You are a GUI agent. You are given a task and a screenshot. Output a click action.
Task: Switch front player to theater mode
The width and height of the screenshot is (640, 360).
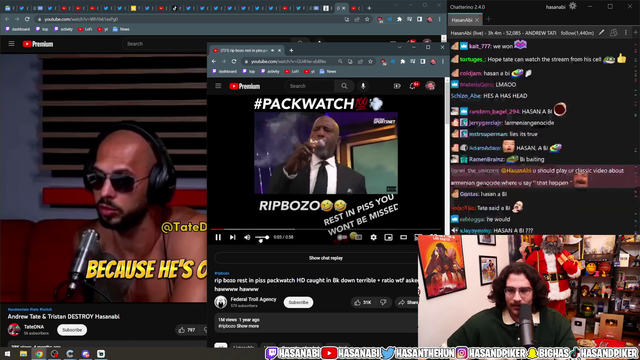click(403, 237)
